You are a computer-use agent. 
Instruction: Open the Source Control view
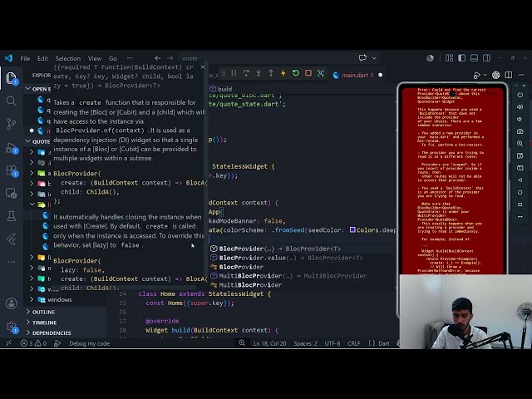[11, 124]
